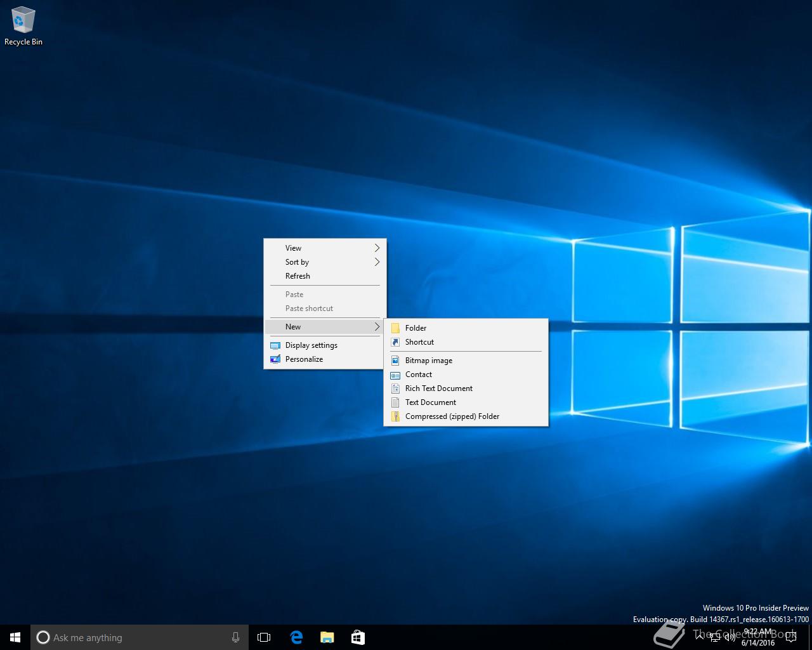The height and width of the screenshot is (650, 812).
Task: Open File Explorer from the taskbar
Action: [x=327, y=637]
